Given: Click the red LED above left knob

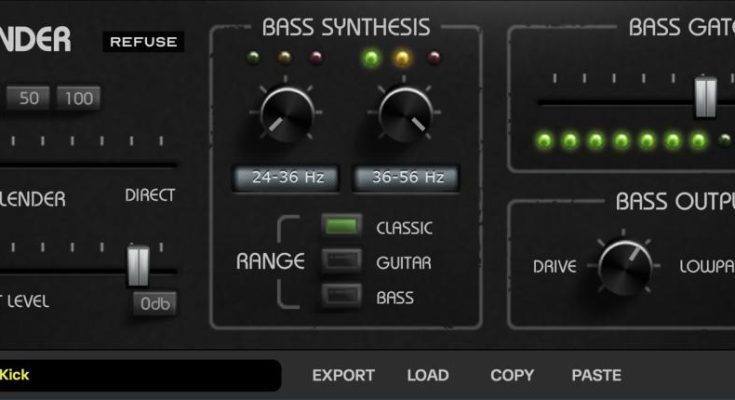Looking at the screenshot, I should [316, 57].
